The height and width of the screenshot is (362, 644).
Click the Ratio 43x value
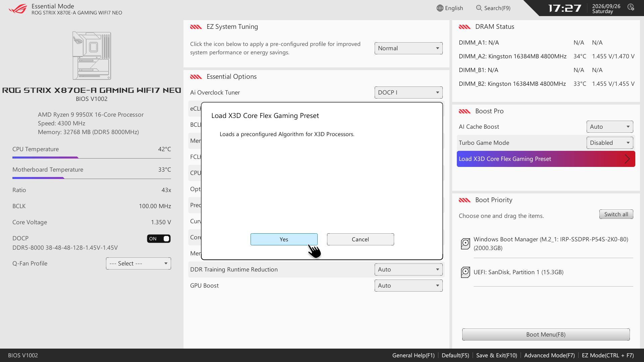(x=166, y=190)
